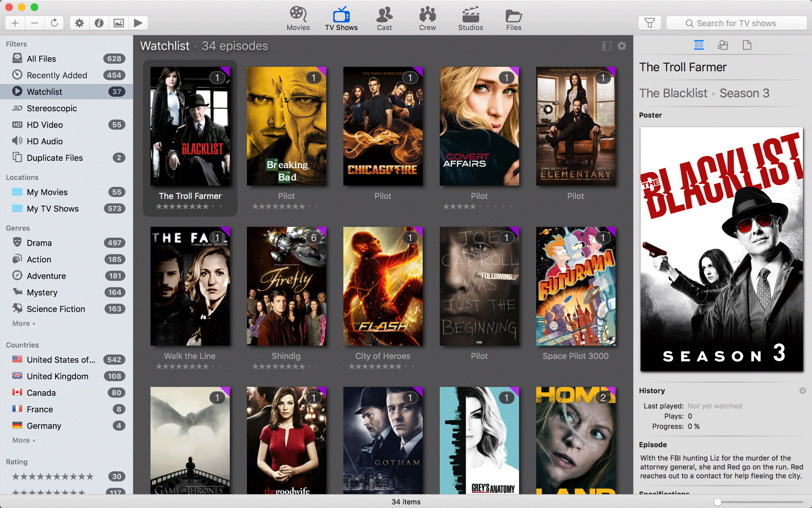Toggle the sidebar layout icon in header
Screen dimensions: 812x508
tap(606, 46)
